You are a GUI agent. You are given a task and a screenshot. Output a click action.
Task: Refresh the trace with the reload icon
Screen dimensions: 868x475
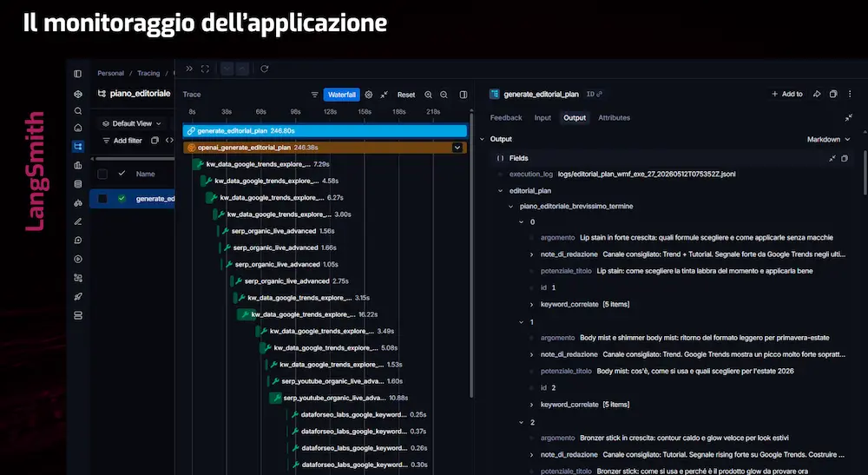(265, 69)
